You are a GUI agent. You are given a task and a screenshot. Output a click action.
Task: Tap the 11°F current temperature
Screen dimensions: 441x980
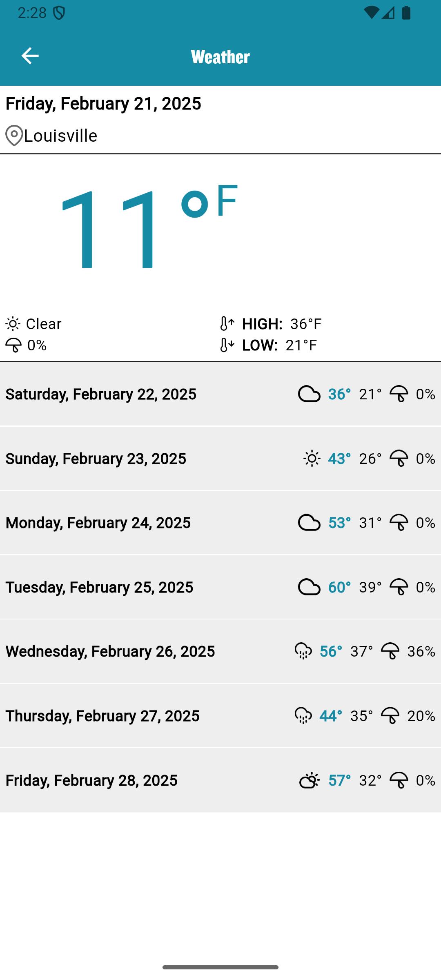pyautogui.click(x=148, y=227)
